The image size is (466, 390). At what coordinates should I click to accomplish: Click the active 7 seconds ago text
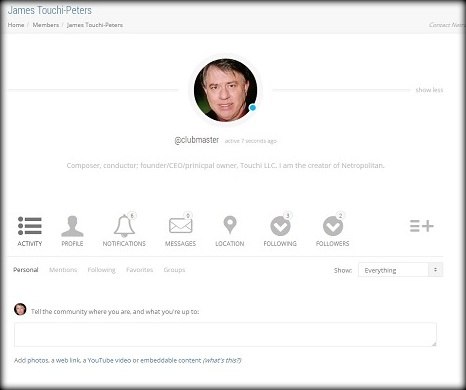251,141
